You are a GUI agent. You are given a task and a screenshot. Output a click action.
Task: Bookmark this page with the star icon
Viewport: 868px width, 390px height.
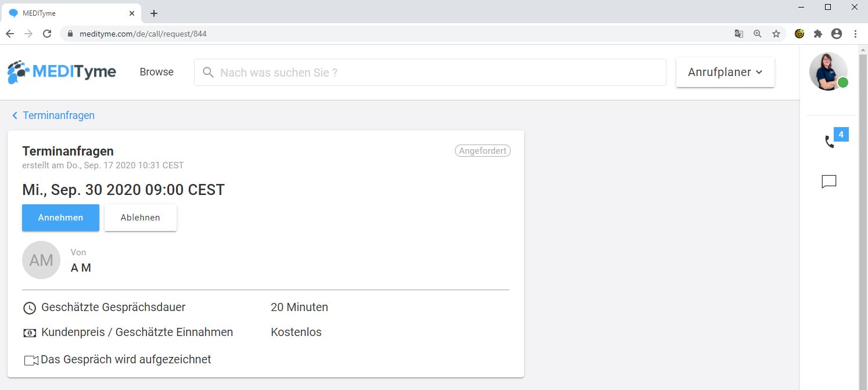pos(776,34)
